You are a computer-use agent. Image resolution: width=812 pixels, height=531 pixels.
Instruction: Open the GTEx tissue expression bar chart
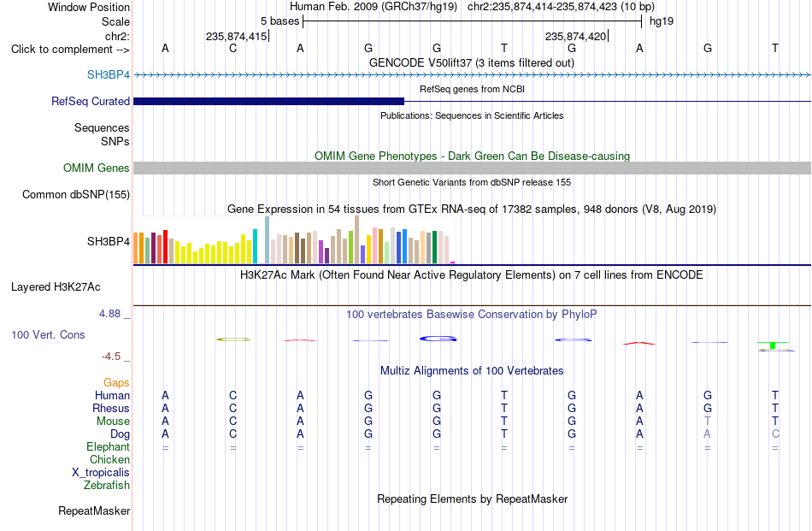pos(294,240)
